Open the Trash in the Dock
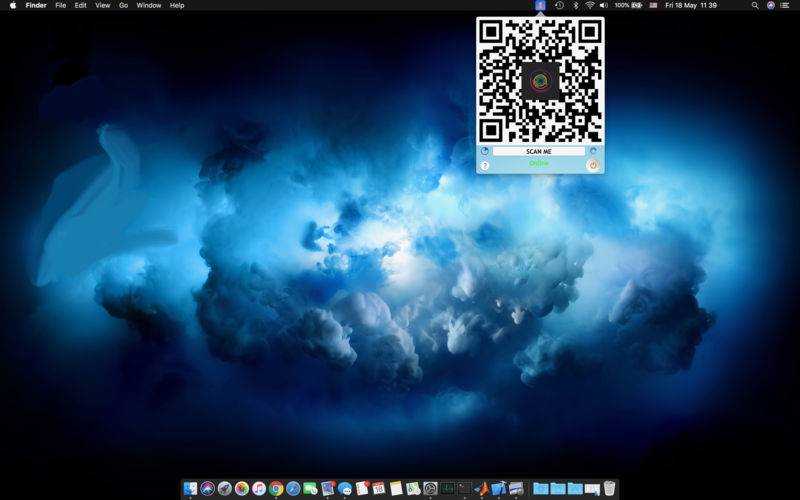 tap(609, 488)
